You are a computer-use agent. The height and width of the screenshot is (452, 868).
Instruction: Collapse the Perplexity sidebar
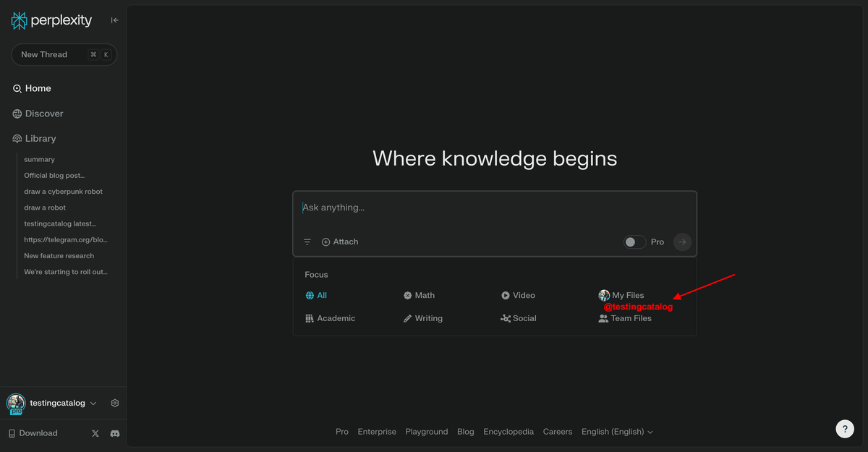114,20
